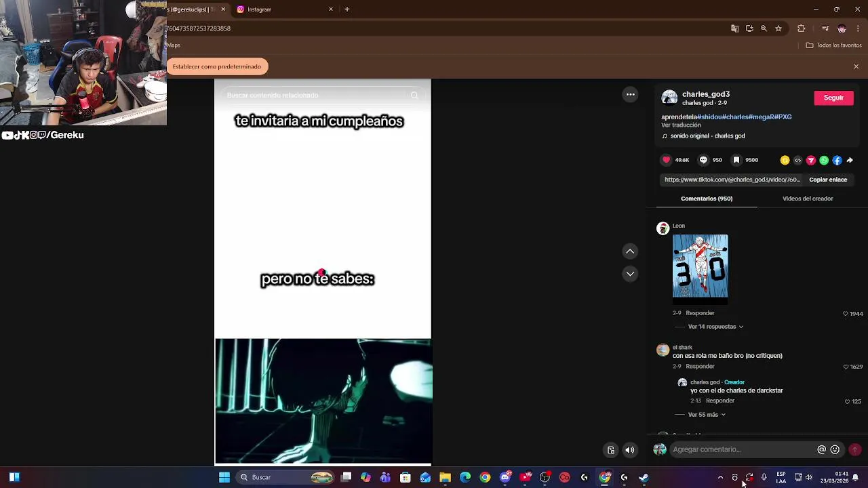Go to the next video arrow
Screen dimensions: 868x488
point(630,274)
